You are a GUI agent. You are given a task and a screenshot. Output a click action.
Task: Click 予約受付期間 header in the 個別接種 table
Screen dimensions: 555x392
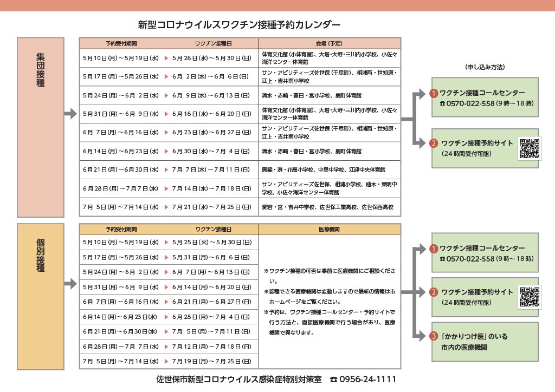coord(121,230)
